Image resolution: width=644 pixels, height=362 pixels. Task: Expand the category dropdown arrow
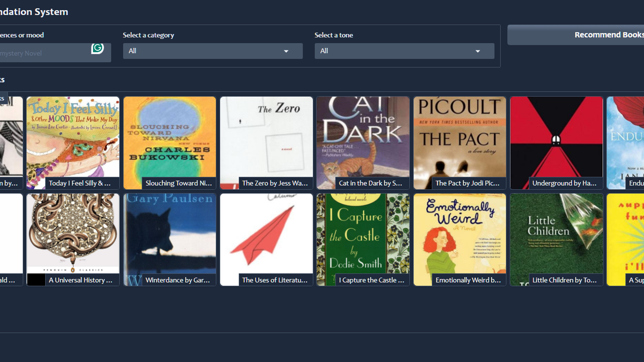[x=286, y=51]
